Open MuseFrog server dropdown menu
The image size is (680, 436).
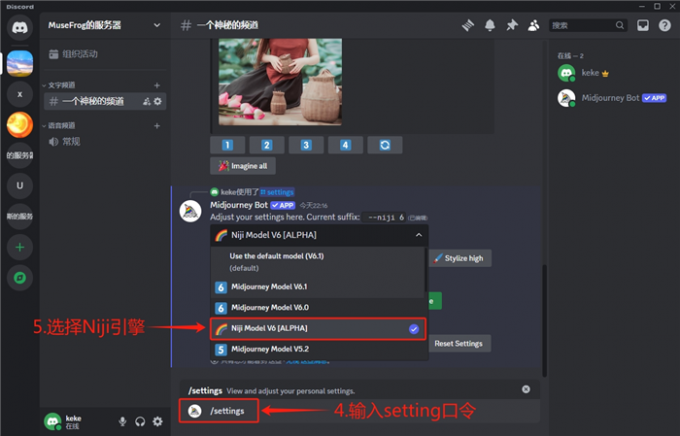coord(157,25)
